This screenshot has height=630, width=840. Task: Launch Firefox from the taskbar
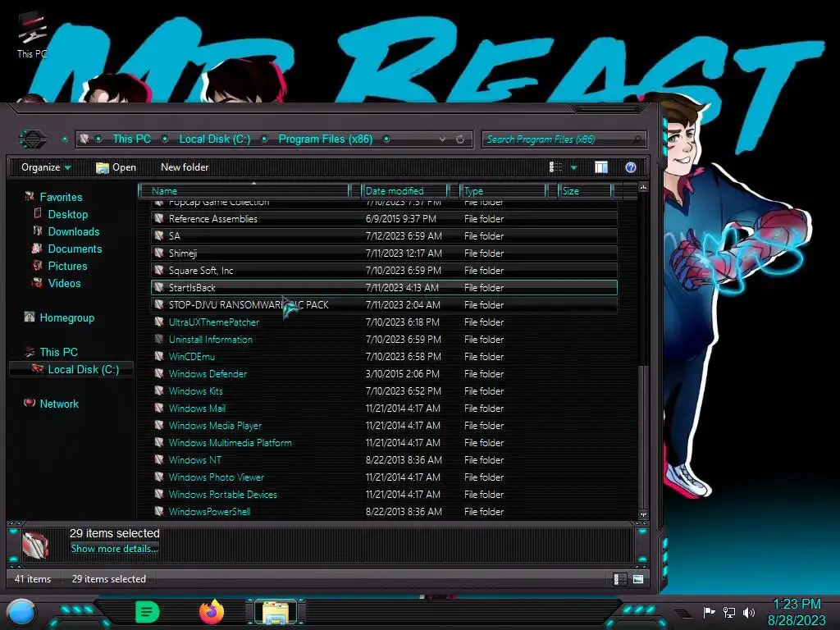[212, 612]
